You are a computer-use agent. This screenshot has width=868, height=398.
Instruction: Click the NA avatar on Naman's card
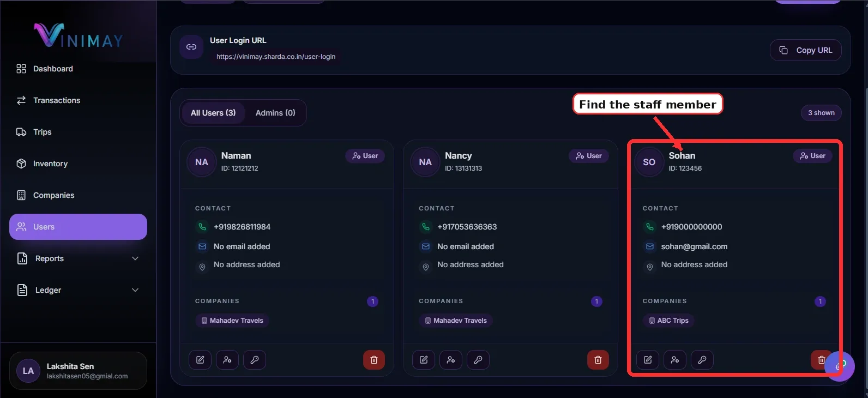click(x=202, y=162)
